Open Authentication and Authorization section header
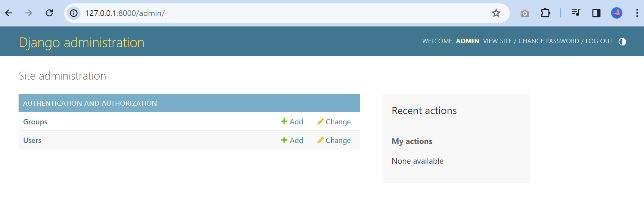The height and width of the screenshot is (210, 644). pos(90,103)
